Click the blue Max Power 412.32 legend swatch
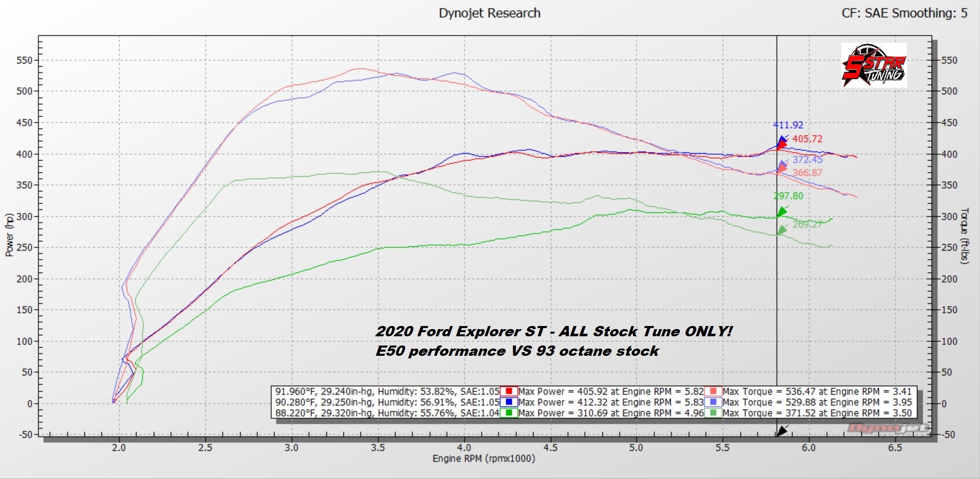Viewport: 980px width, 479px height. coord(508,403)
